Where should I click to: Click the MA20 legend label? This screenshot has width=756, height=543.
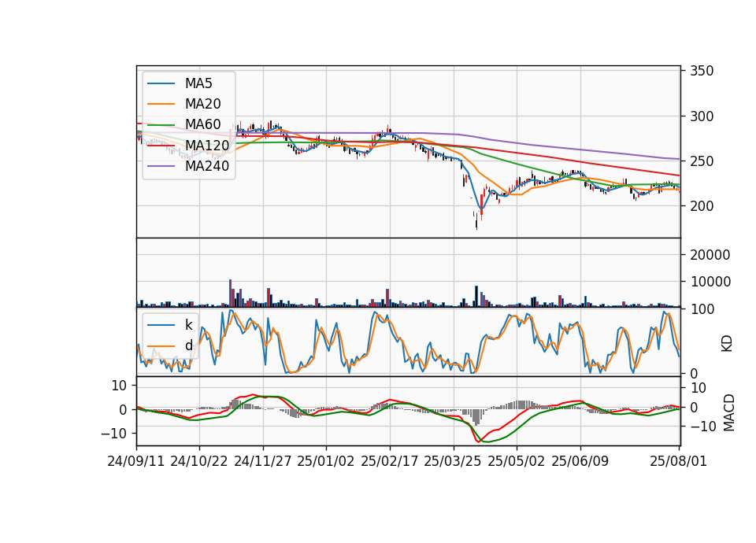[202, 104]
